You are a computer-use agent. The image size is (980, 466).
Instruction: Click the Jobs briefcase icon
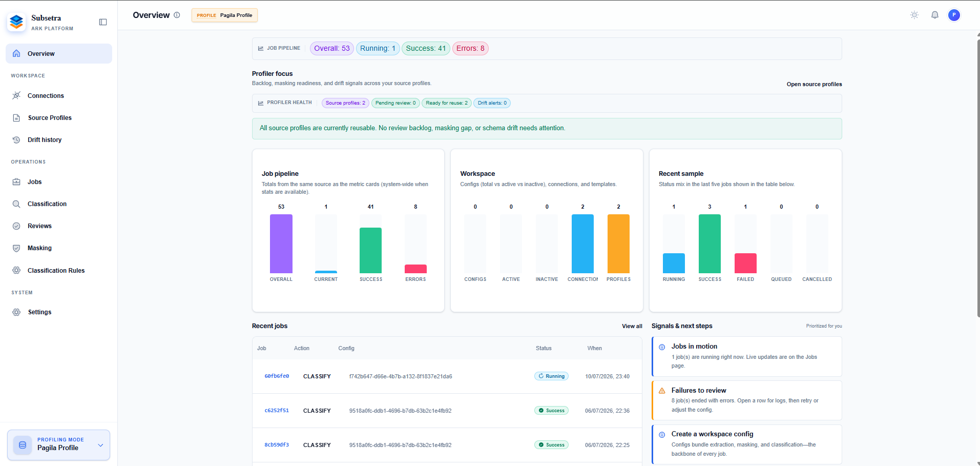pyautogui.click(x=16, y=181)
